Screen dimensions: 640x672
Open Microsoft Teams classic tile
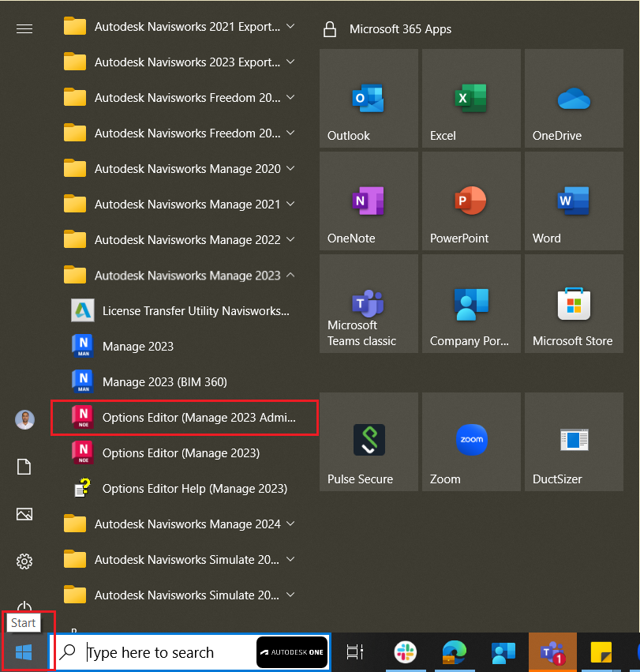[369, 304]
